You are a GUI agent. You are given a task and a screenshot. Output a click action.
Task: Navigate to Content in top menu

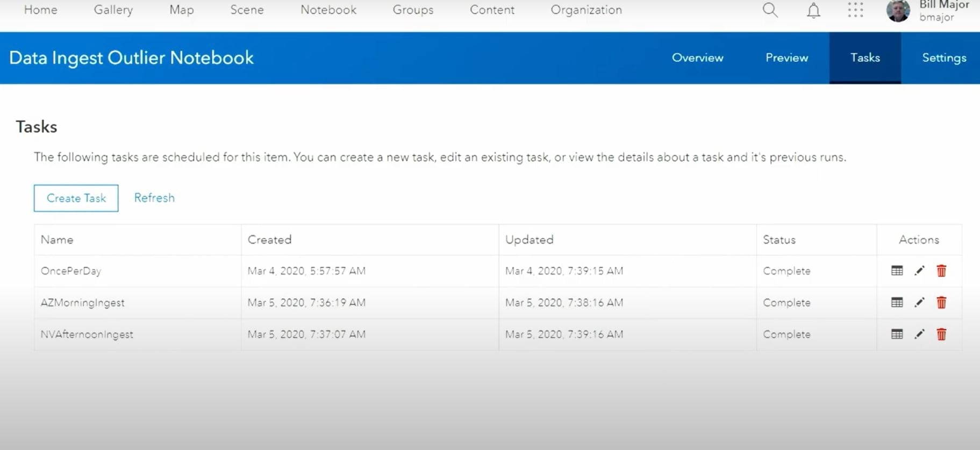492,10
